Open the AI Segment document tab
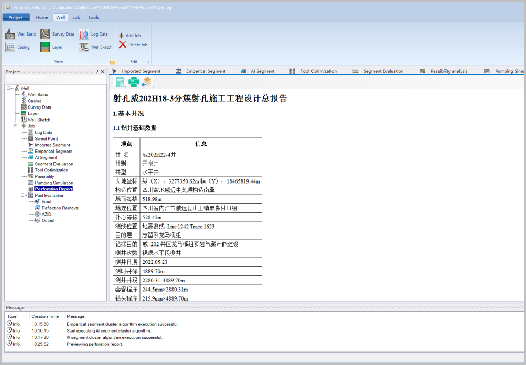 [x=258, y=71]
